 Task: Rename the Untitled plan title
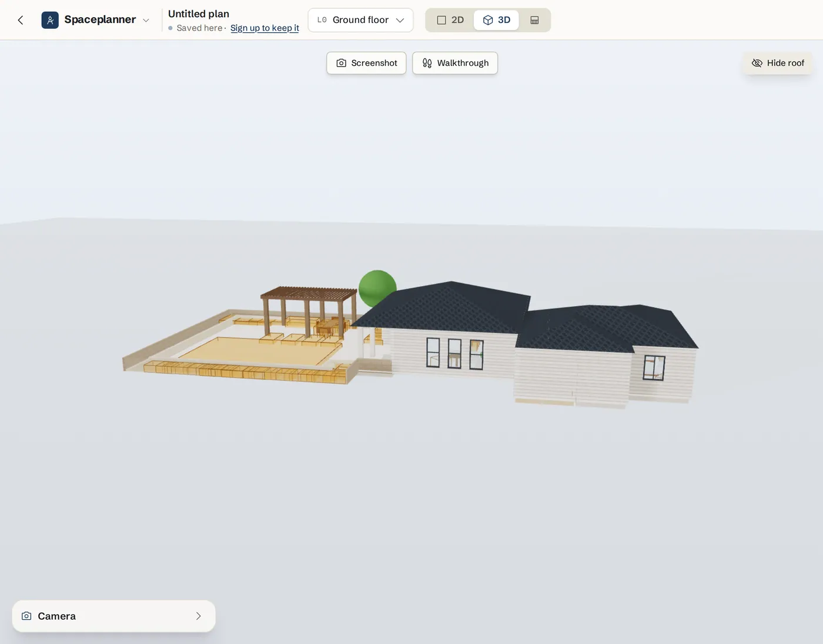click(199, 14)
